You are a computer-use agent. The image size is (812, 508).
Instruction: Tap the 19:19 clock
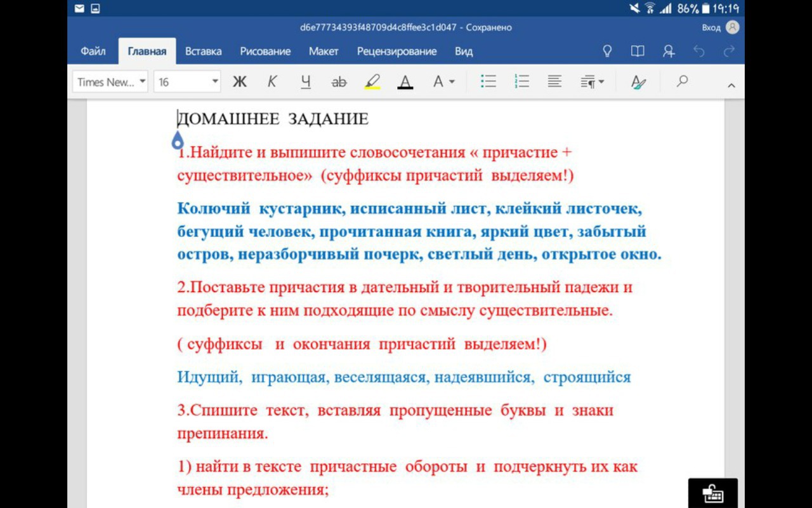point(726,8)
